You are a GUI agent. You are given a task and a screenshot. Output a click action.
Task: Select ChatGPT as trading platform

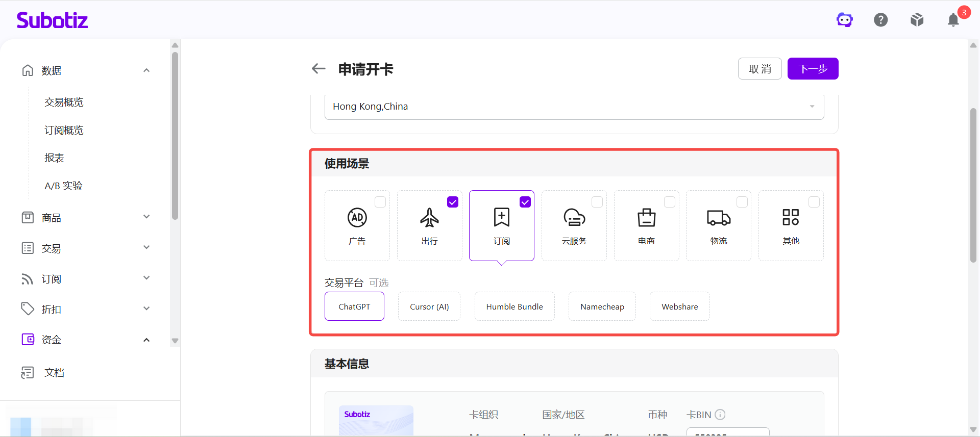(x=354, y=306)
